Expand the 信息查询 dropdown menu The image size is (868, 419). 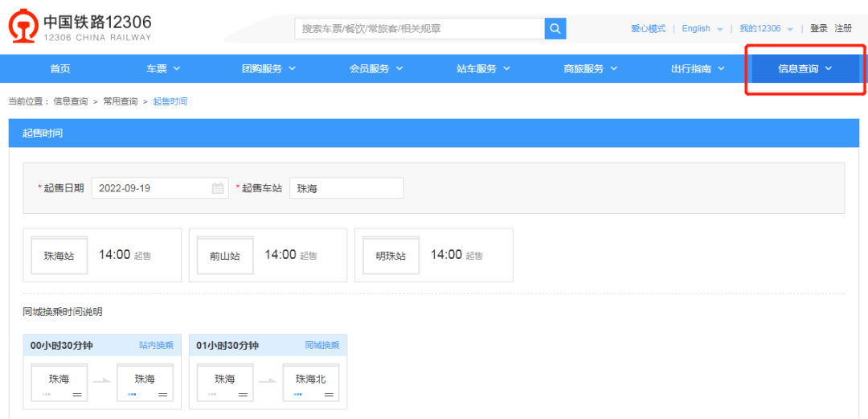tap(805, 69)
